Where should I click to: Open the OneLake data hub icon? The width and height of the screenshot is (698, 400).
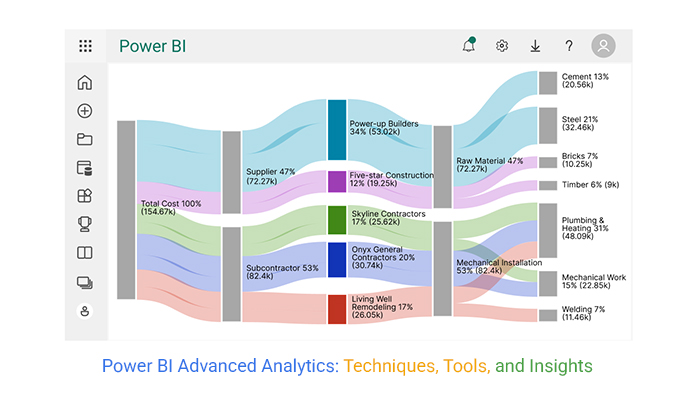coord(85,168)
